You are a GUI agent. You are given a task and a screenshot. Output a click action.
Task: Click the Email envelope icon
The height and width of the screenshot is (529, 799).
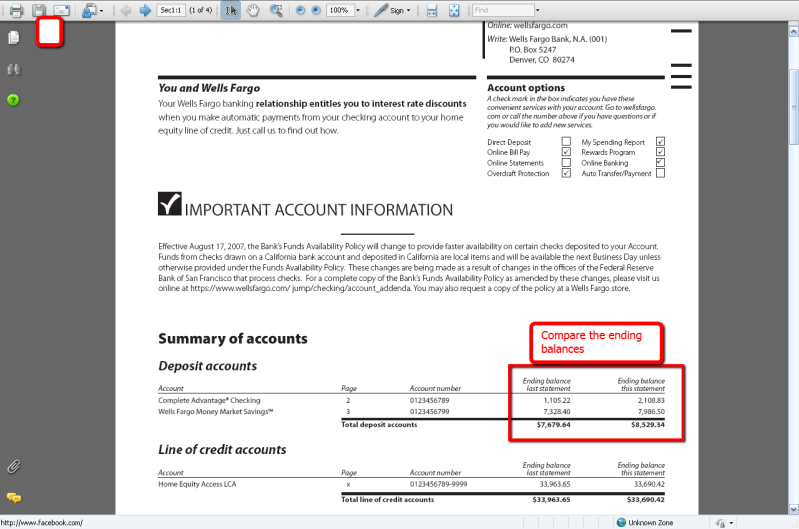[x=61, y=10]
